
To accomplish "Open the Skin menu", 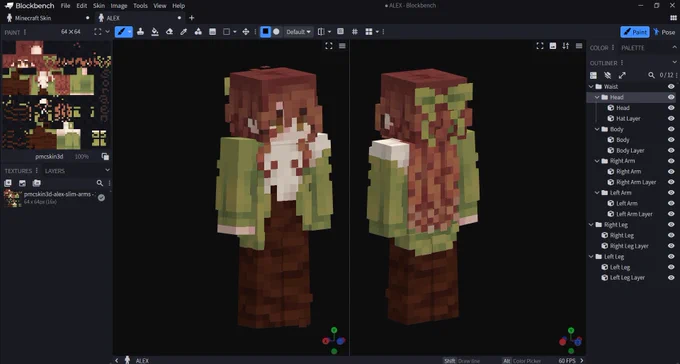I will pos(99,6).
